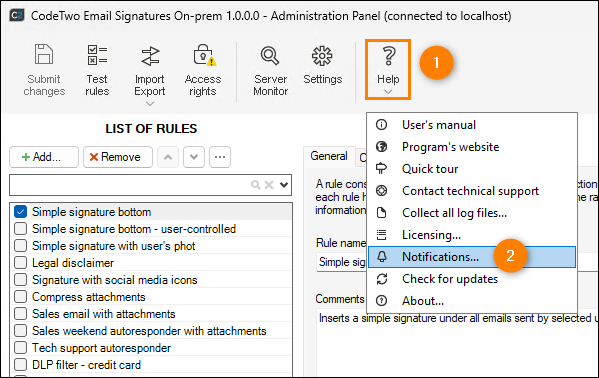Click the search magnifier in rules filter
599x378 pixels.
[x=256, y=185]
